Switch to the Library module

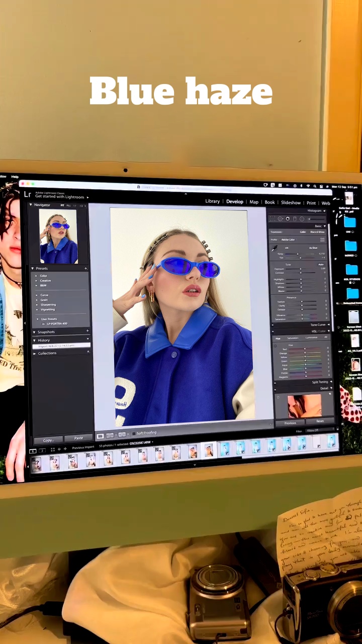coord(212,201)
